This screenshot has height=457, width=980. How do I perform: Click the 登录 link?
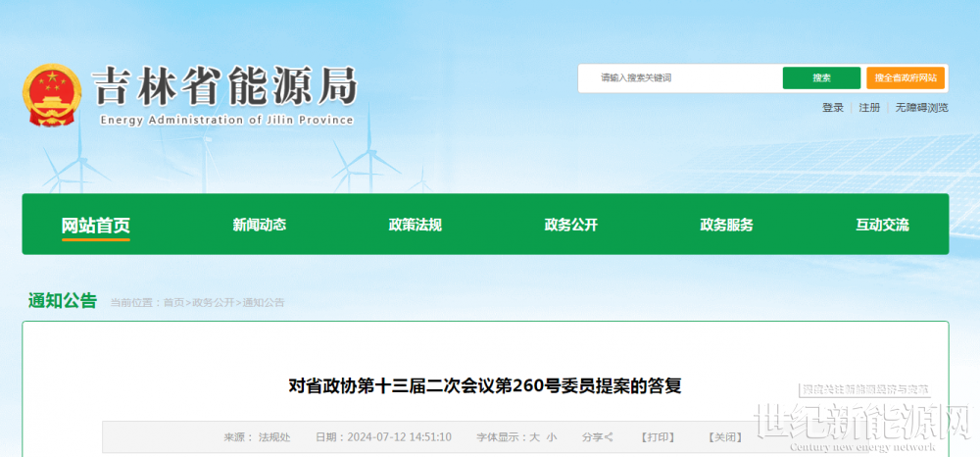point(832,108)
